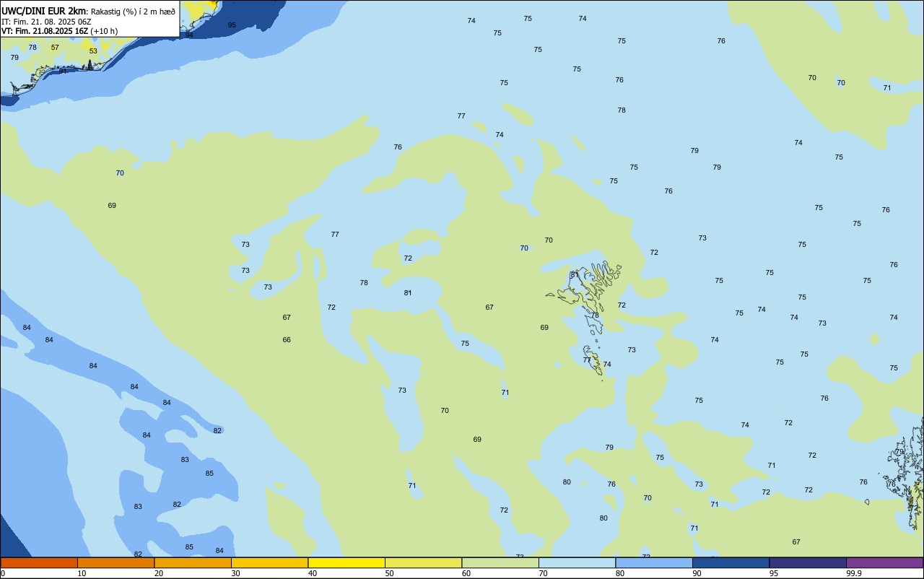Click the 'Rakastig (%) í 2 m hæð' label
Screen dimensions: 924x579
133,11
